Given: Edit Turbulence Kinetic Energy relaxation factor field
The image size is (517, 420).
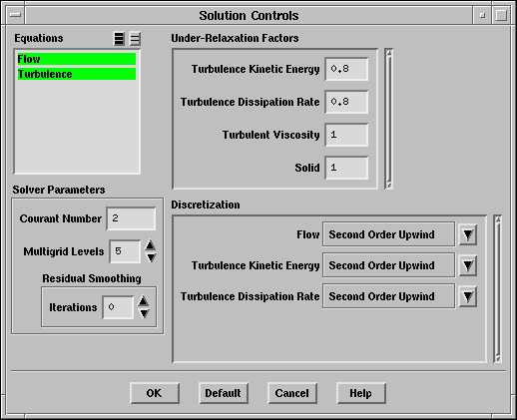Looking at the screenshot, I should 346,69.
